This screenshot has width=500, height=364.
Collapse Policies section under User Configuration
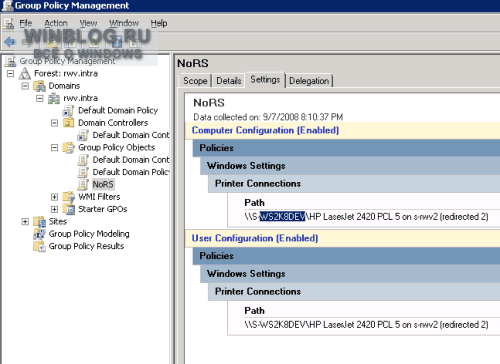346,256
